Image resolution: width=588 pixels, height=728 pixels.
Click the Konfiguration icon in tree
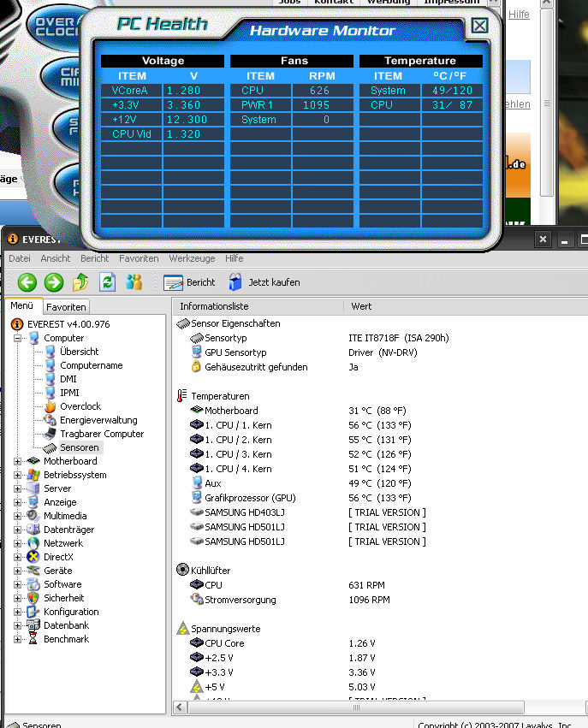tap(33, 612)
